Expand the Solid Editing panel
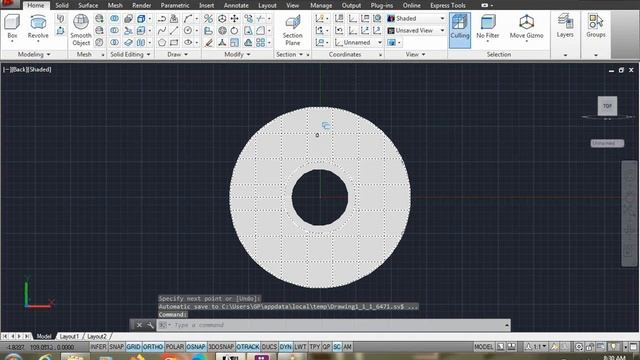This screenshot has width=640, height=360. (130, 54)
